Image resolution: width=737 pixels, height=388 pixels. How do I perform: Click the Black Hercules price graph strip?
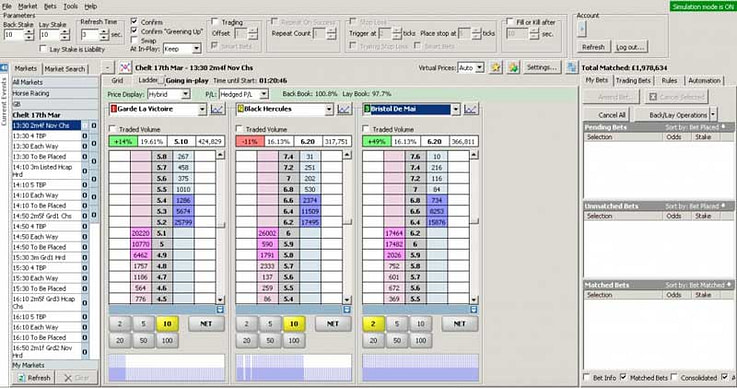294,367
